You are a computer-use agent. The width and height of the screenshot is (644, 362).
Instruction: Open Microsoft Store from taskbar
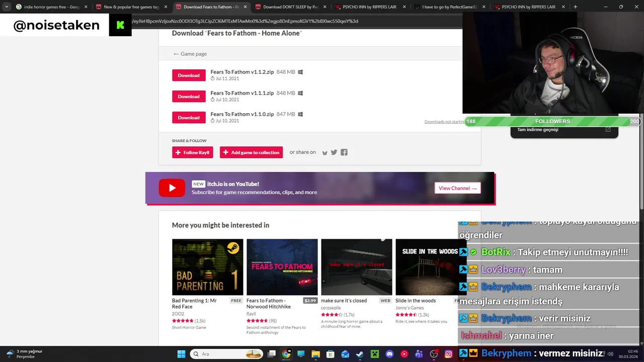pyautogui.click(x=331, y=354)
